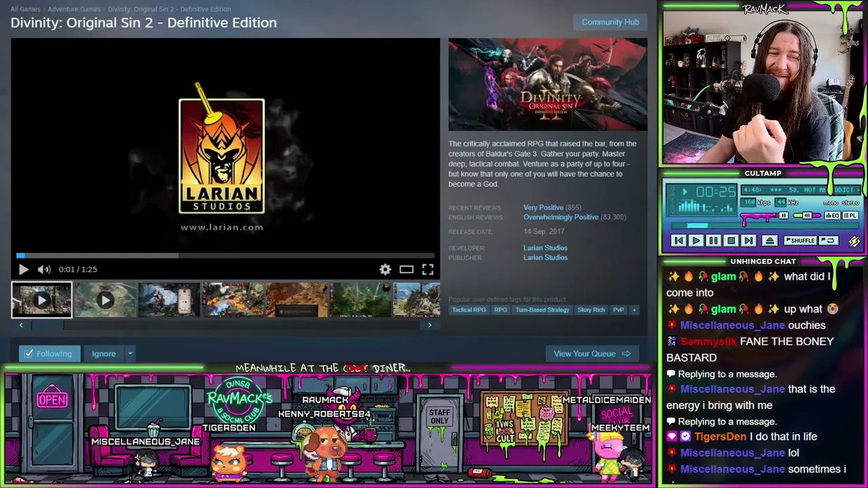Pause the Cultamp music player
This screenshot has height=488, width=868.
pos(713,241)
